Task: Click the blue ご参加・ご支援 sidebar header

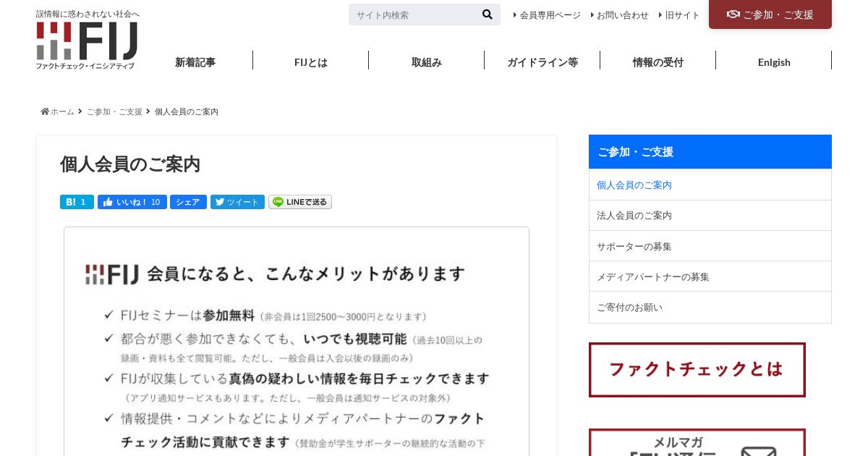Action: coord(710,151)
